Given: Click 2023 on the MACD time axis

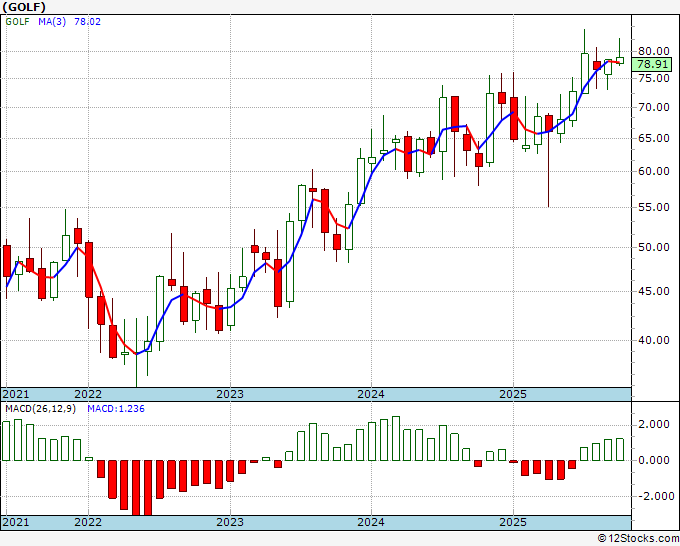Looking at the screenshot, I should [230, 522].
